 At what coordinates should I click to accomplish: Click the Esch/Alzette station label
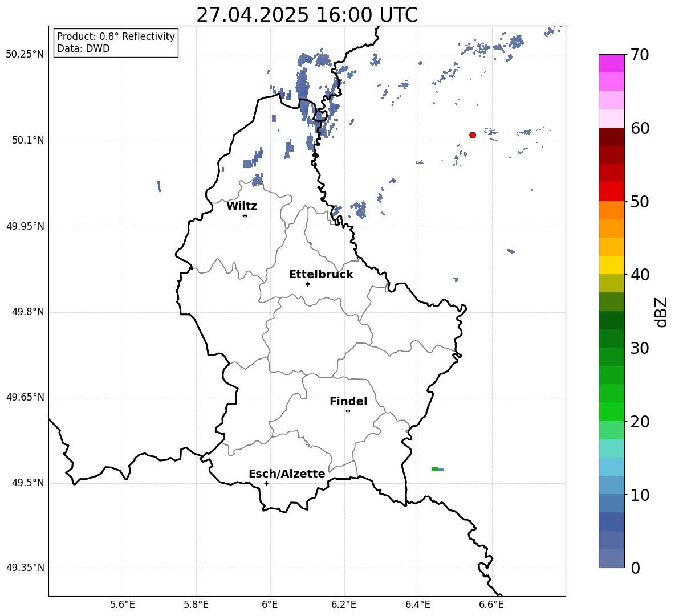click(x=287, y=474)
